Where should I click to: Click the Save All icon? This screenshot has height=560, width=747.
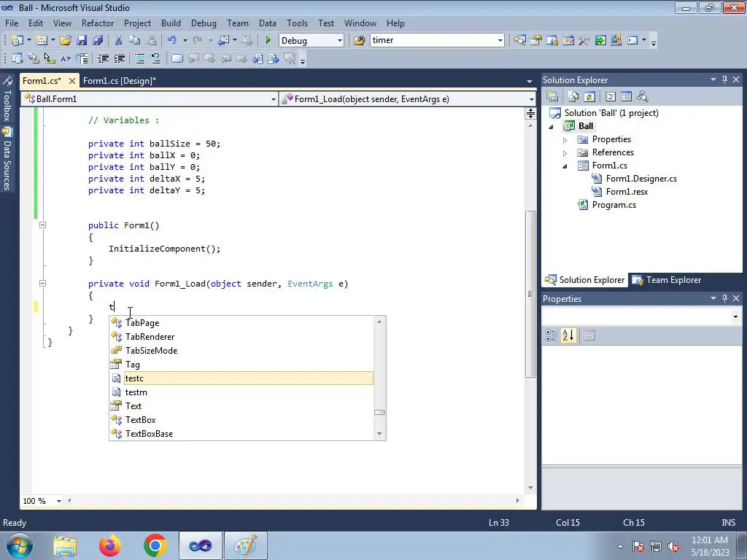click(x=98, y=41)
